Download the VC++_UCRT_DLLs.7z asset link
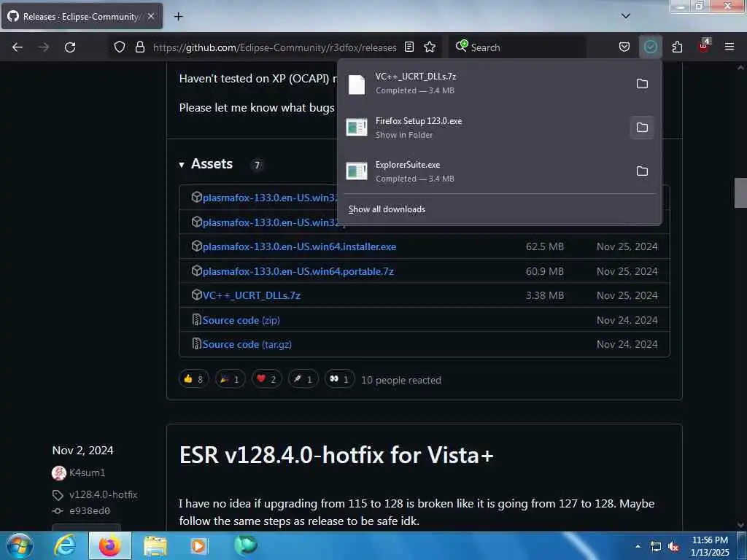747x560 pixels. coord(251,296)
